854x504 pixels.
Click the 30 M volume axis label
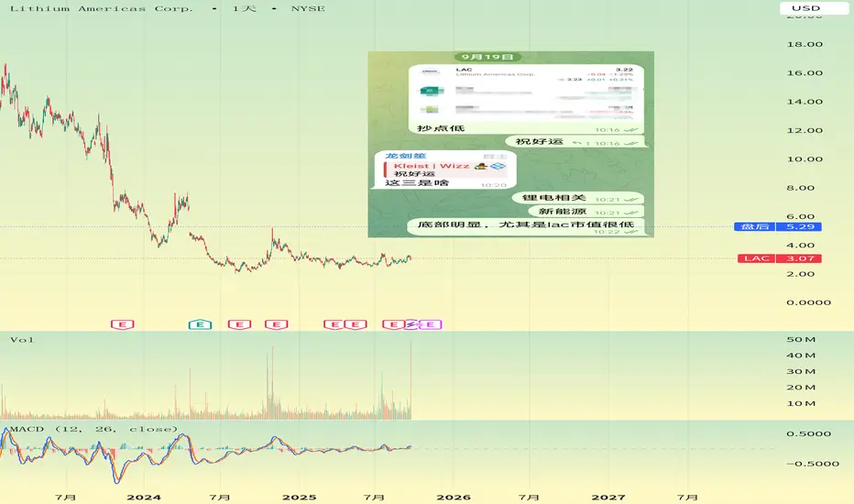[x=801, y=372]
